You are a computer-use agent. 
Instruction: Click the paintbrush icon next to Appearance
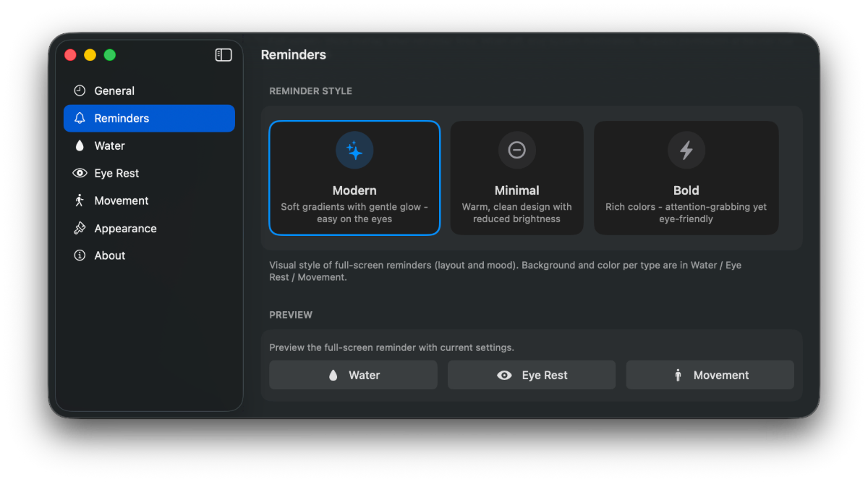[x=80, y=228]
